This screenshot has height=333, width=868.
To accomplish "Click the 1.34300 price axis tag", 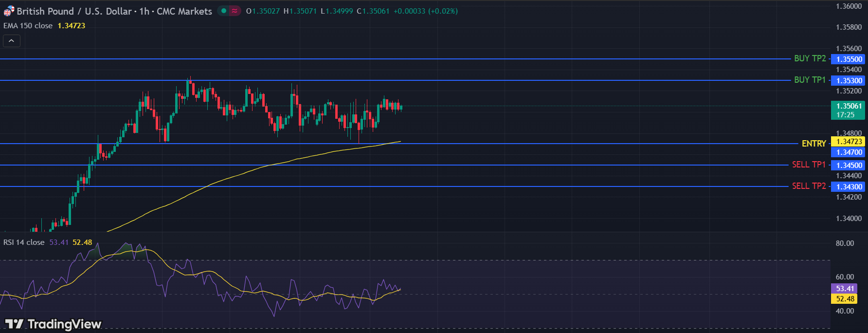I will pyautogui.click(x=849, y=187).
